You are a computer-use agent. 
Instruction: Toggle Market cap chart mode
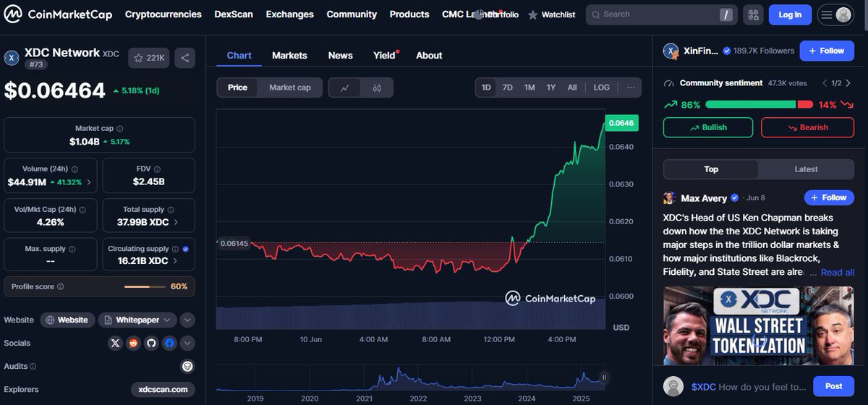[x=290, y=88]
